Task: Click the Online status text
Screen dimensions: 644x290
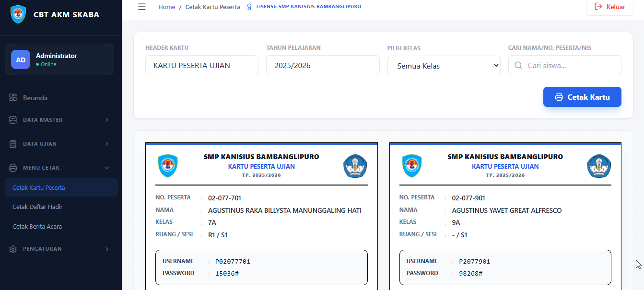Action: coord(48,64)
